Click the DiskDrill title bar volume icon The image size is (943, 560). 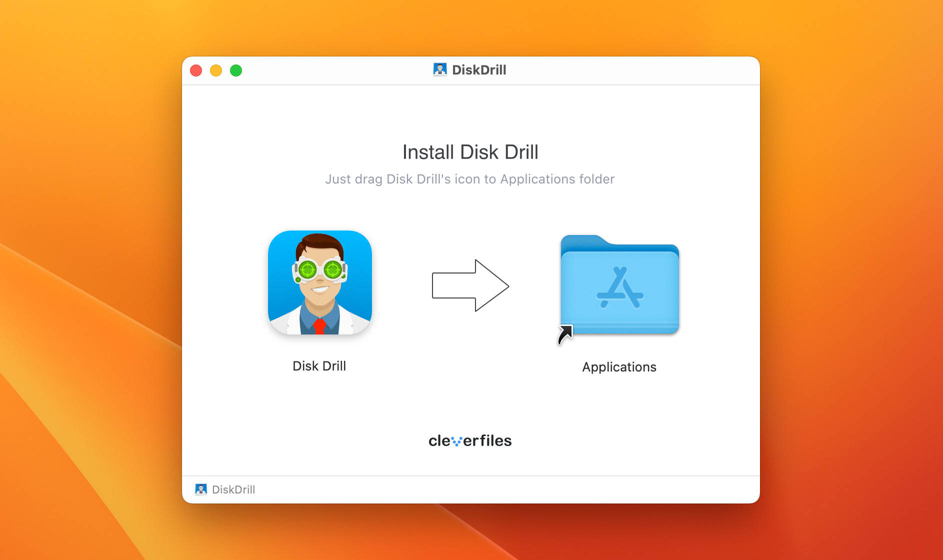click(x=440, y=69)
